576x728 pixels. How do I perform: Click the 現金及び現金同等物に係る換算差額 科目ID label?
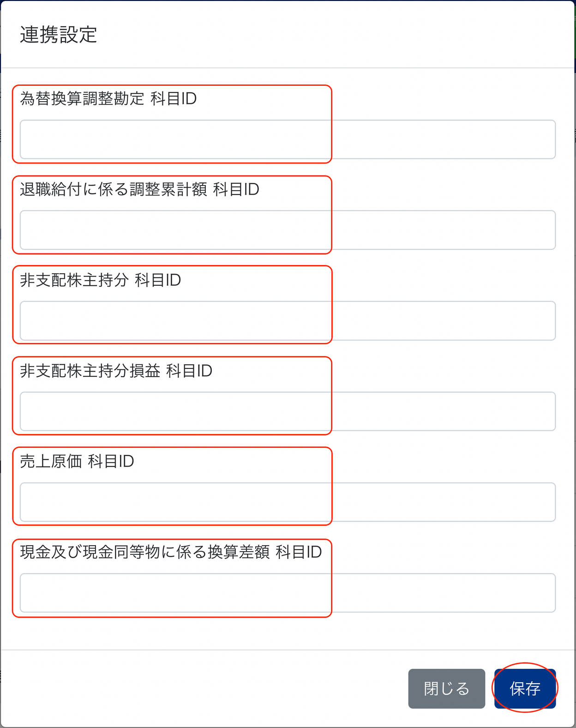tap(171, 552)
